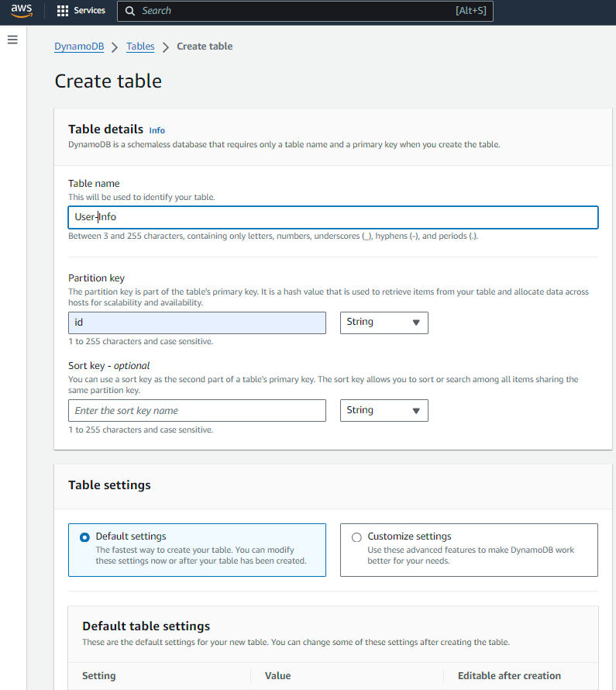
Task: Click the Table name input showing User-Info
Action: click(x=333, y=216)
